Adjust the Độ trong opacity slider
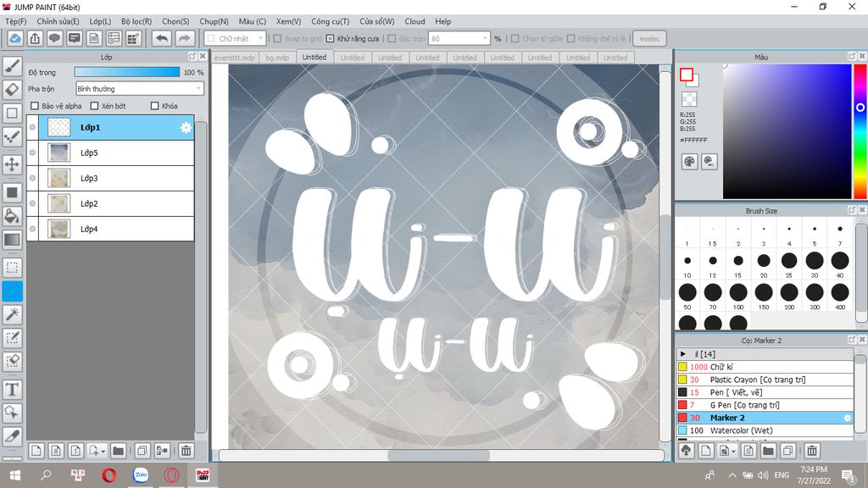The image size is (868, 488). tap(127, 73)
